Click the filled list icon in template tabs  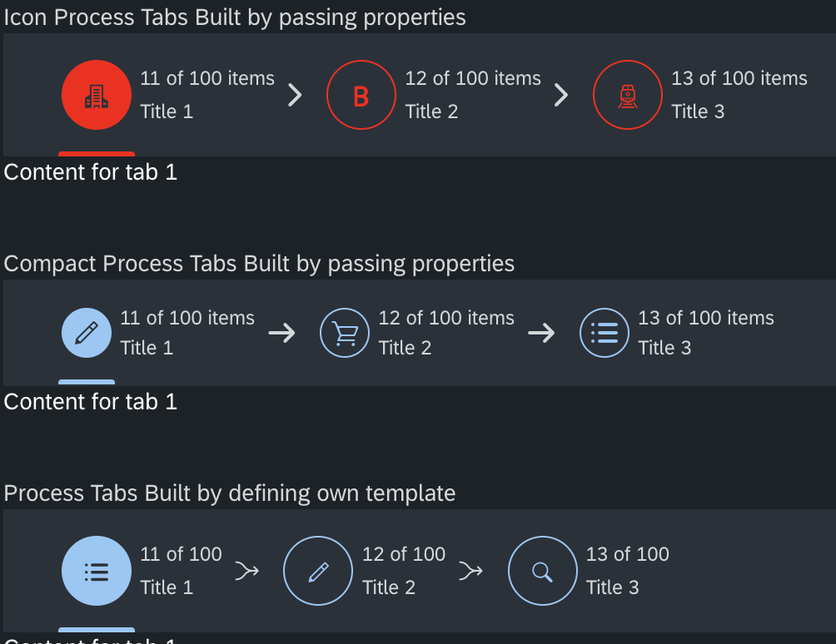point(96,571)
